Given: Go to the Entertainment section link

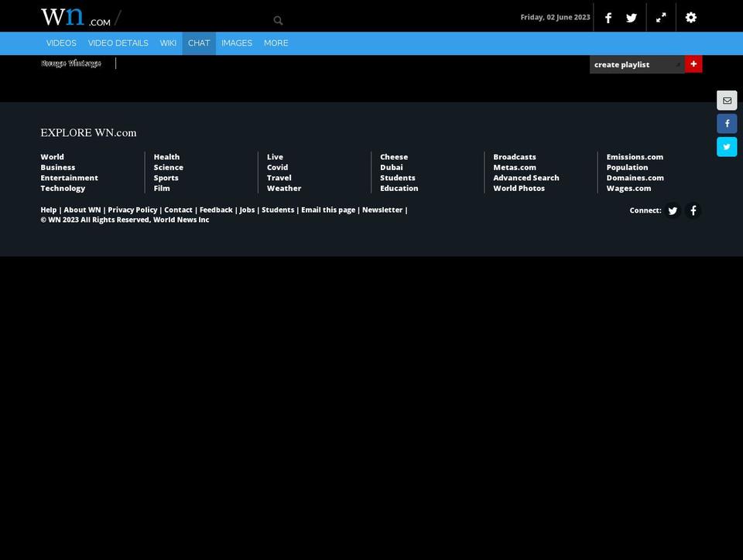Looking at the screenshot, I should coord(69,178).
